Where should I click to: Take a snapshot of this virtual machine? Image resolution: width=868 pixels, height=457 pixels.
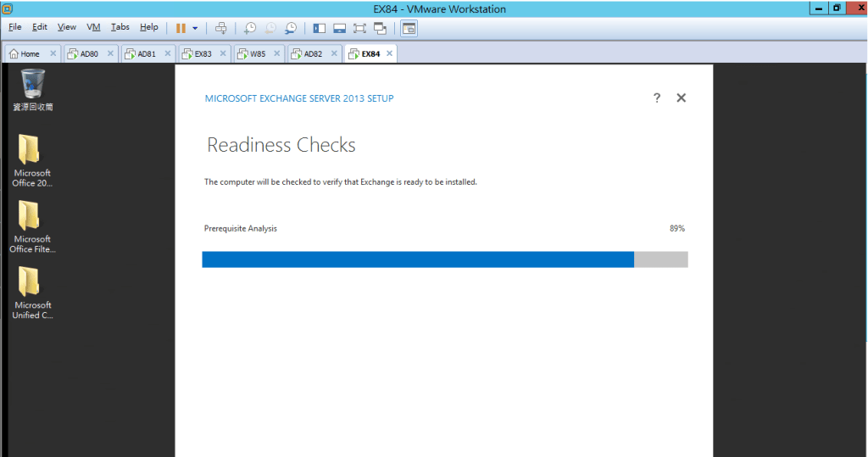[250, 28]
